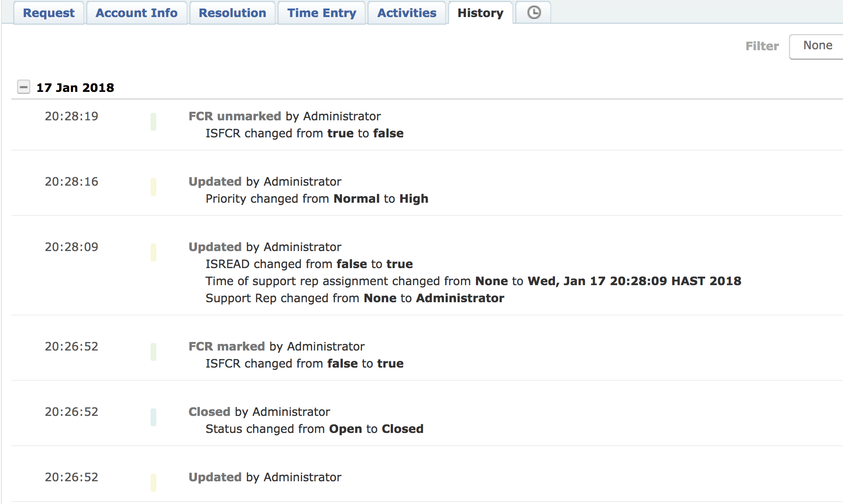The height and width of the screenshot is (504, 843).
Task: Click the Support Rep changed detail line
Action: tap(355, 298)
